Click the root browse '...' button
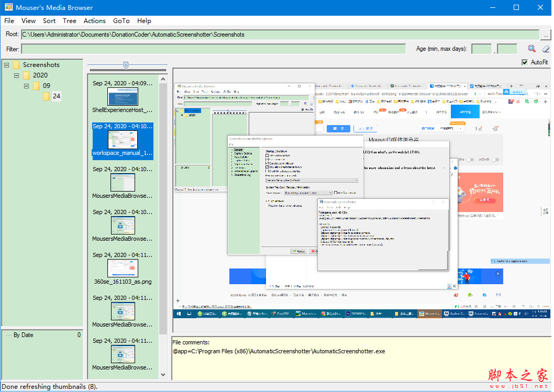The image size is (554, 392). tap(546, 35)
